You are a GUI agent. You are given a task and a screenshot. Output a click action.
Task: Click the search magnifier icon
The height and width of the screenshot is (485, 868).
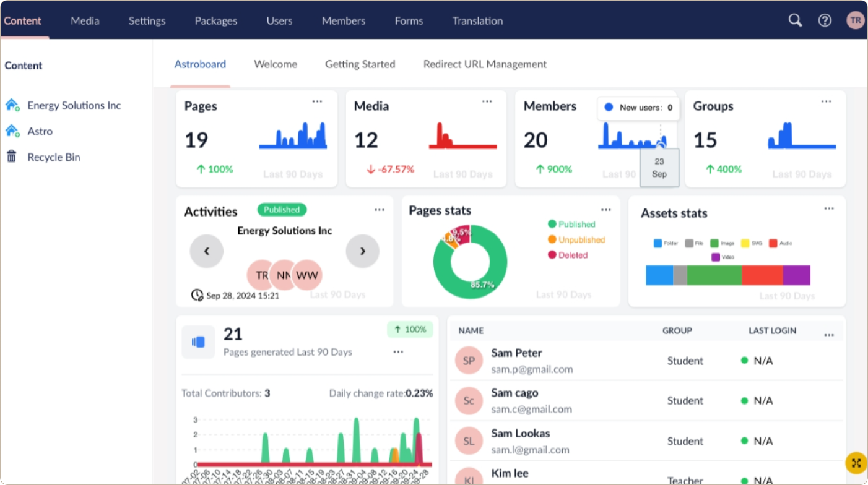click(x=795, y=20)
